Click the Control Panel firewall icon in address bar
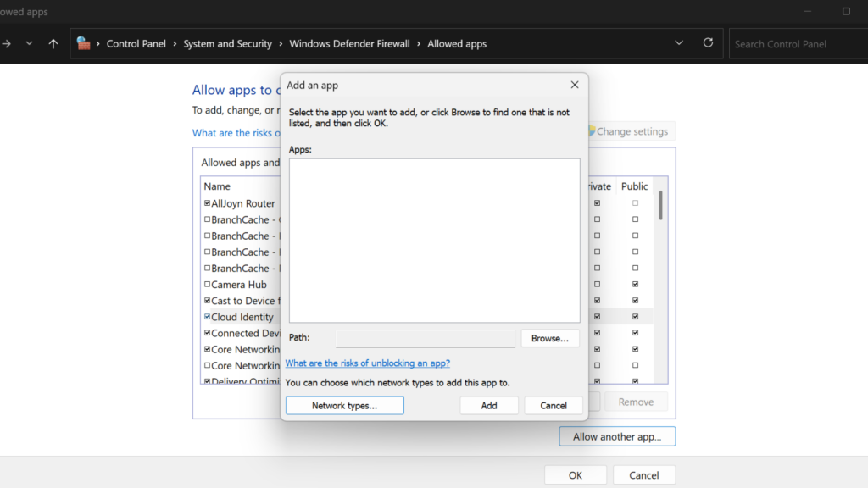 (x=83, y=43)
